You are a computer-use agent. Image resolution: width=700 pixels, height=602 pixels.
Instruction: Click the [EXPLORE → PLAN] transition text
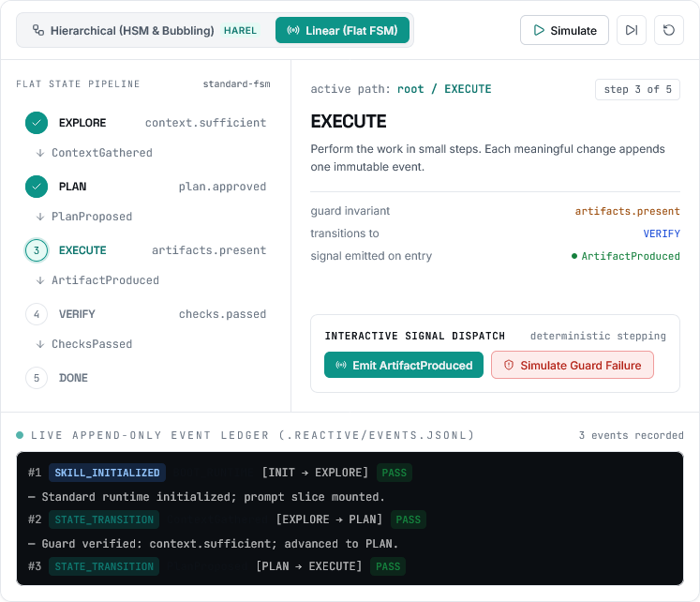tap(330, 519)
